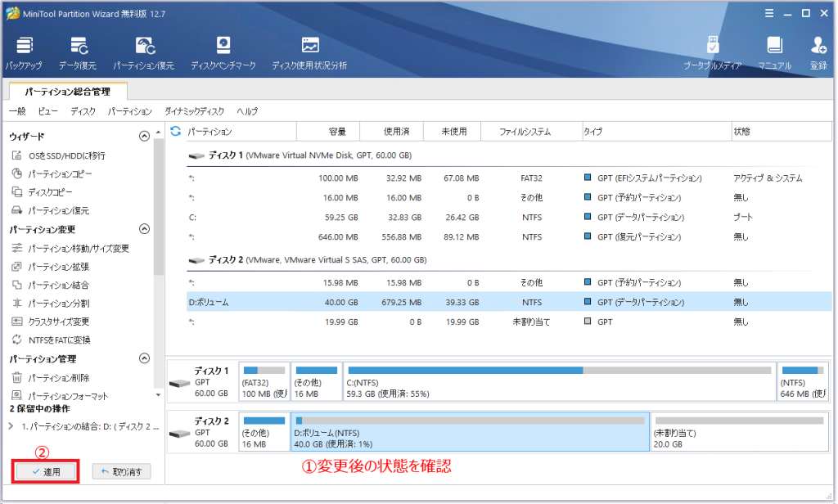The width and height of the screenshot is (838, 504).
Task: Sort by the 未使用 column header
Action: (x=452, y=132)
